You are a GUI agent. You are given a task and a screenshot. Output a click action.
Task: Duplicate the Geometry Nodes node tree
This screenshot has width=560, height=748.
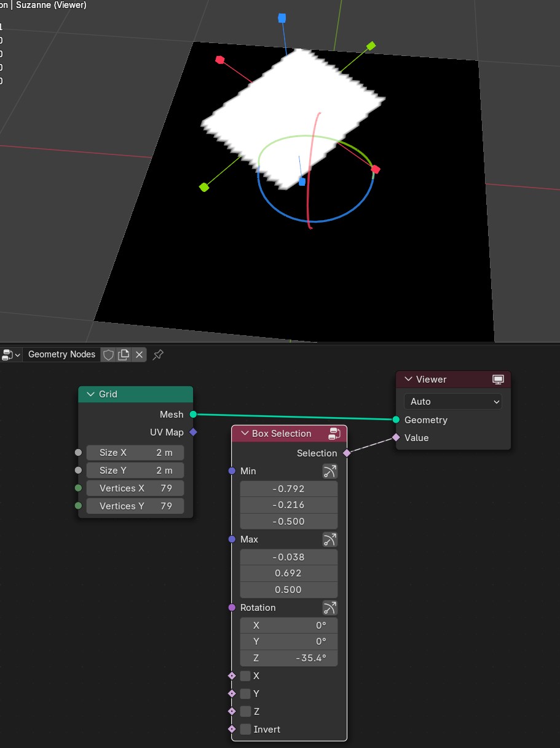[x=124, y=355]
